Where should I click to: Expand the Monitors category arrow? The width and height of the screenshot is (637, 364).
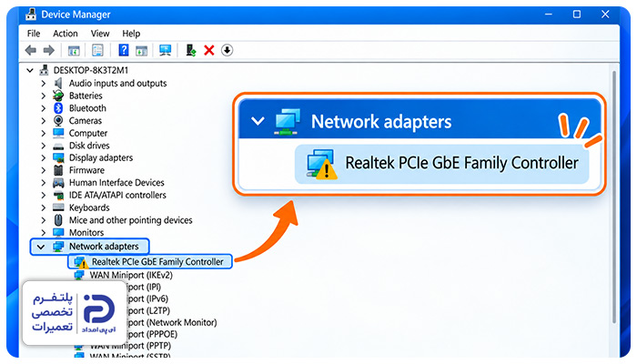tap(43, 233)
